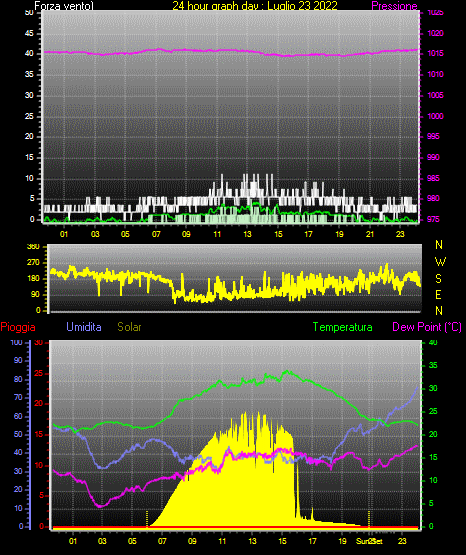Click the 985 pressure axis value

tap(433, 178)
